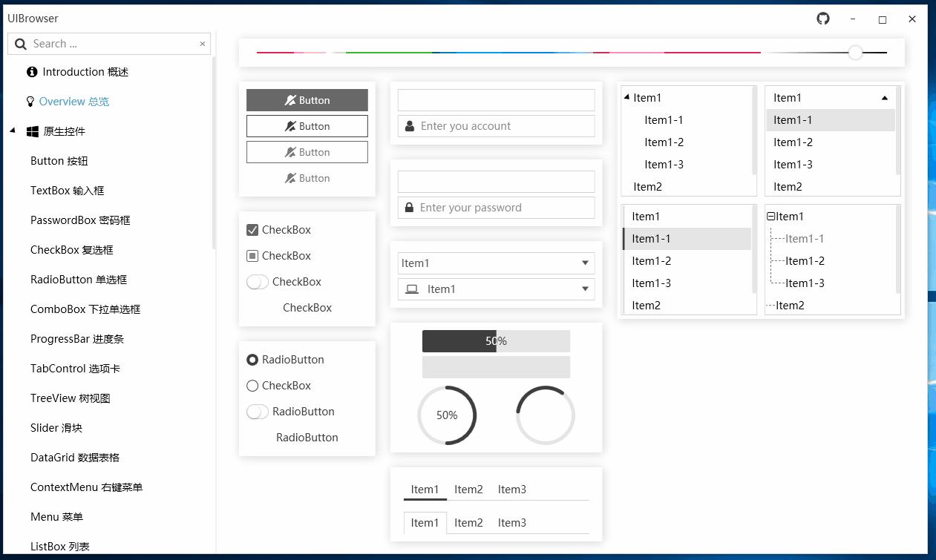Select Item1-3 in the dotted-line tree
Screen dimensions: 936x560
pos(805,283)
